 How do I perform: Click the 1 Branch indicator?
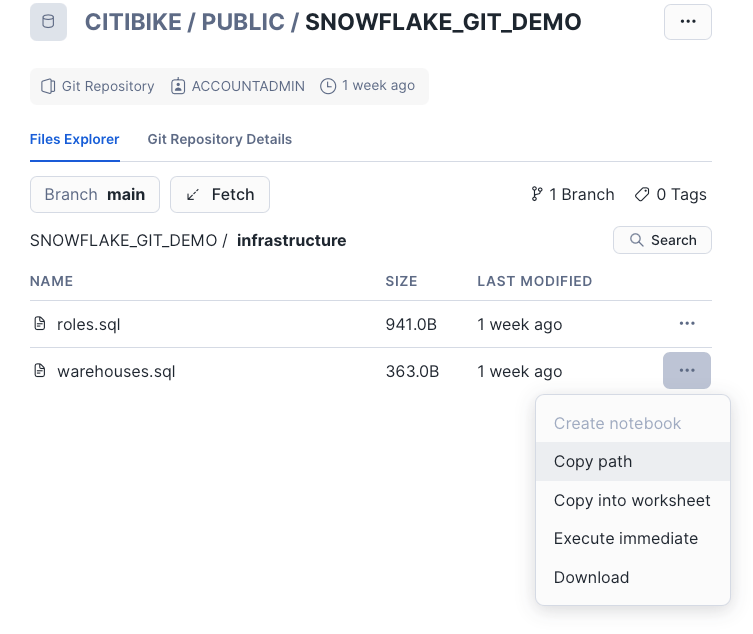[x=572, y=194]
